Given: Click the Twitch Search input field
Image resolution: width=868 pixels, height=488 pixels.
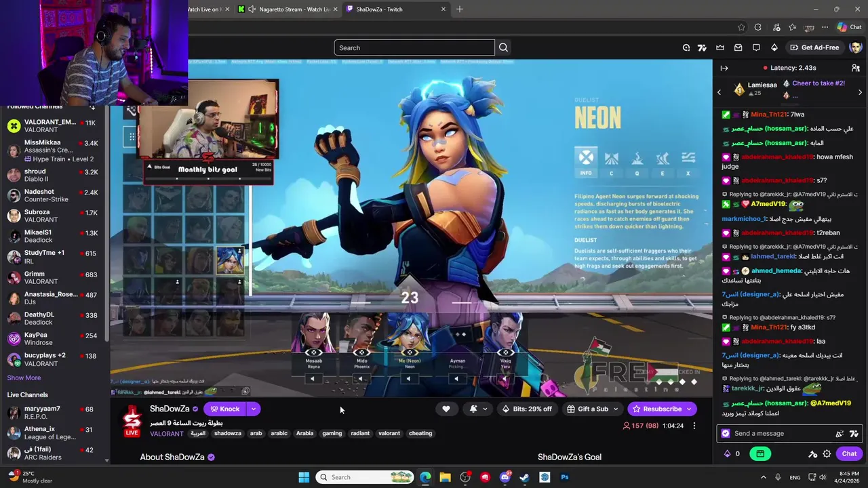Looking at the screenshot, I should (x=414, y=47).
